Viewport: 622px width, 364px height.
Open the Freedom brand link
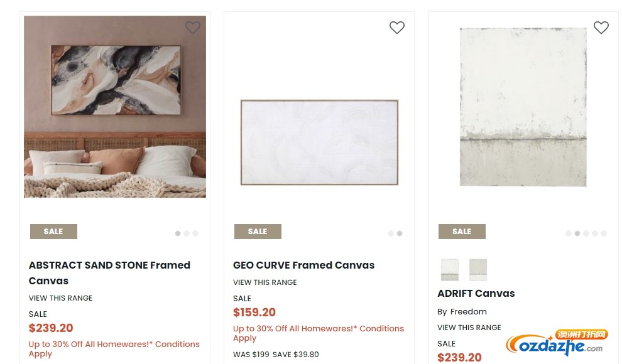[468, 312]
